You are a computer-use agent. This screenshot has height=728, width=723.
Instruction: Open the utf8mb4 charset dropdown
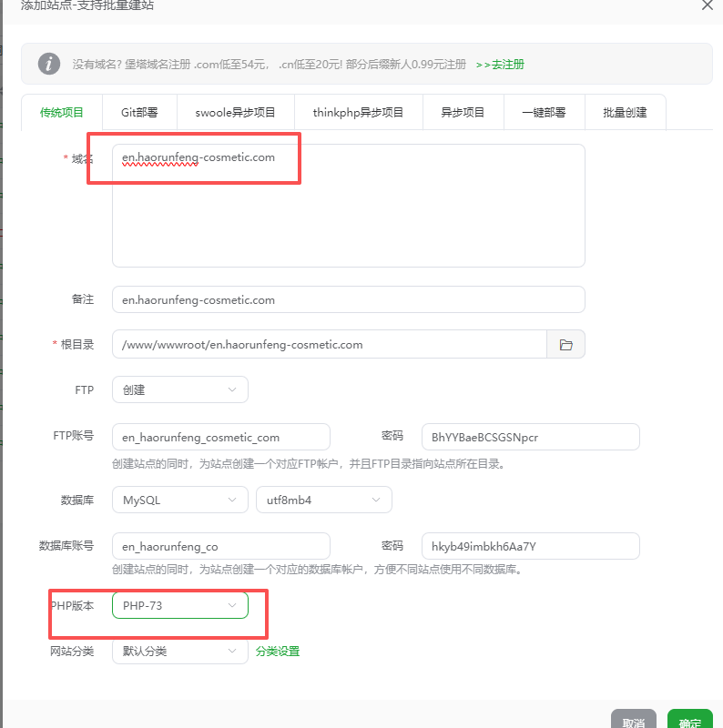pyautogui.click(x=324, y=500)
